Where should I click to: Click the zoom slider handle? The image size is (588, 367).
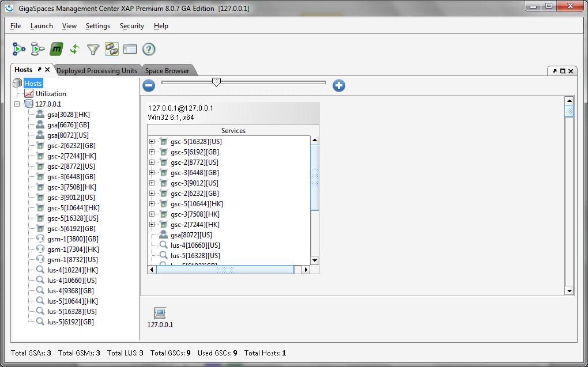click(x=216, y=82)
